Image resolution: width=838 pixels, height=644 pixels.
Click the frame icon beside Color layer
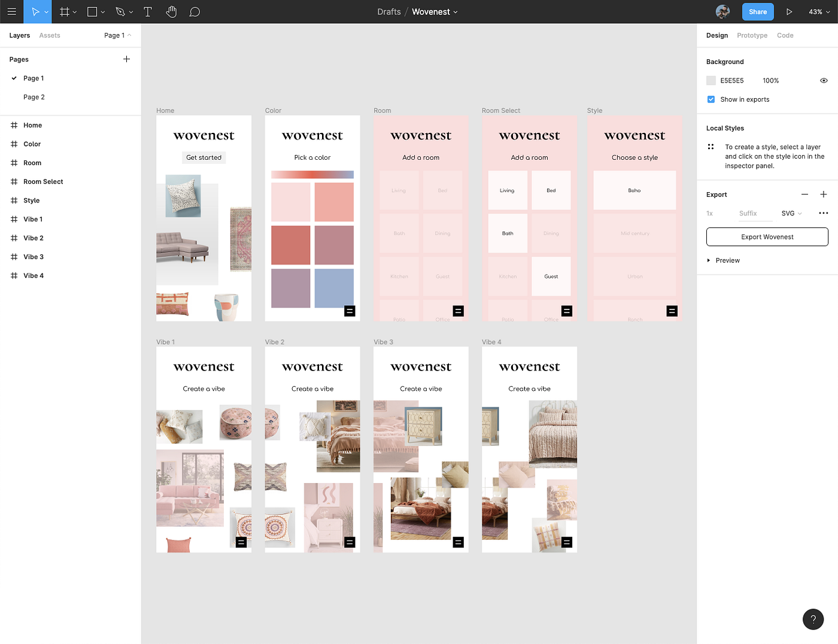(14, 144)
